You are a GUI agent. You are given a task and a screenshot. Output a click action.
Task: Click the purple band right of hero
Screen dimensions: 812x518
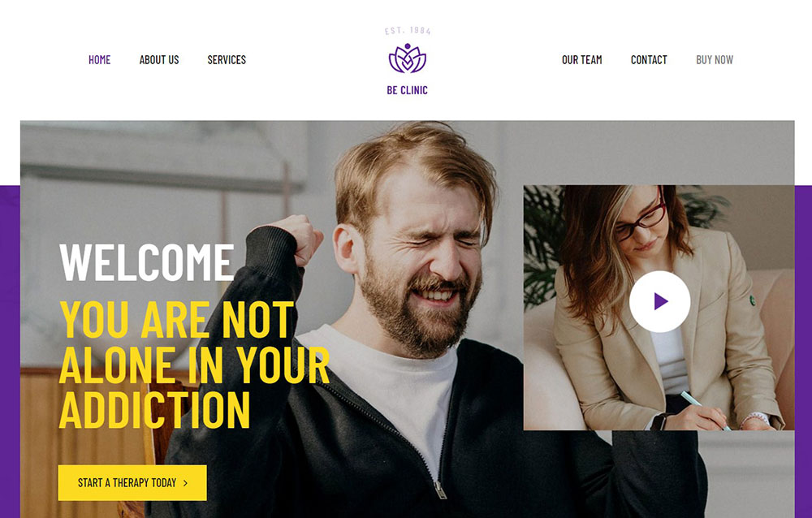803,352
